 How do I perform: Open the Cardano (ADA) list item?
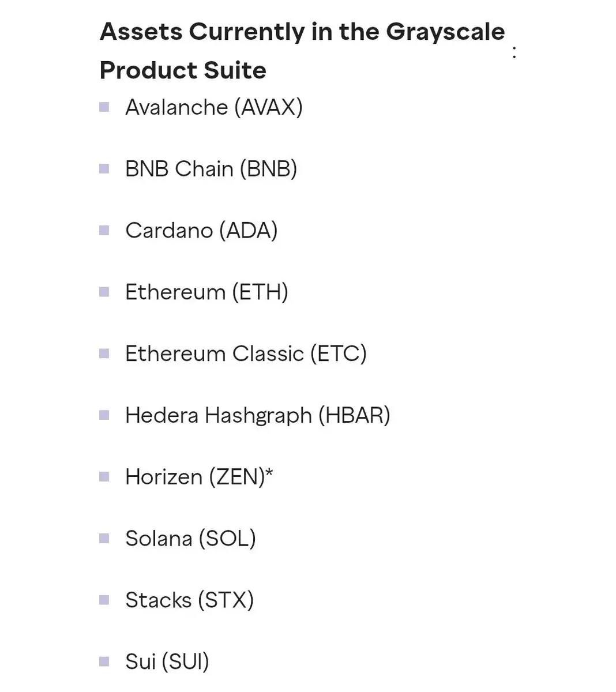(201, 231)
